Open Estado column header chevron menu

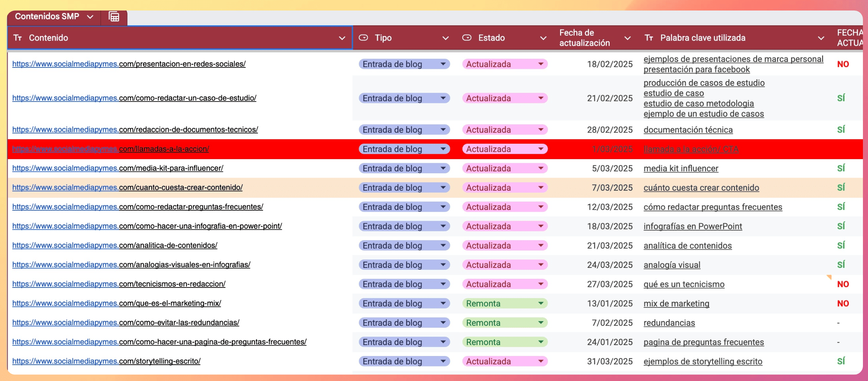(543, 38)
